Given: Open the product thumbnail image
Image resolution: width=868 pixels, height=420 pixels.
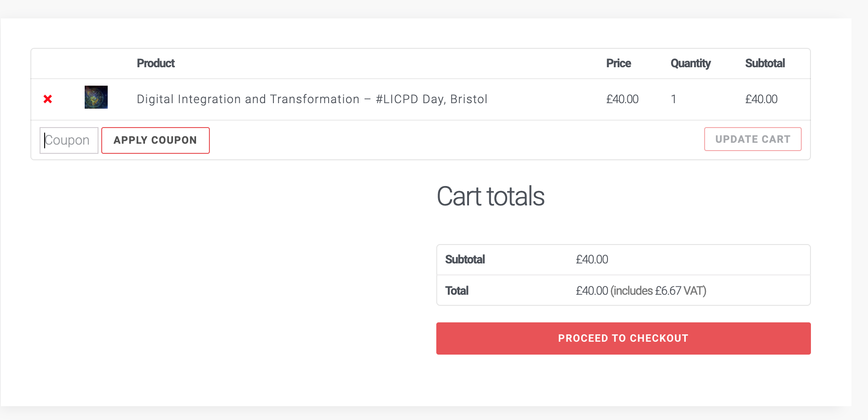Looking at the screenshot, I should point(96,97).
